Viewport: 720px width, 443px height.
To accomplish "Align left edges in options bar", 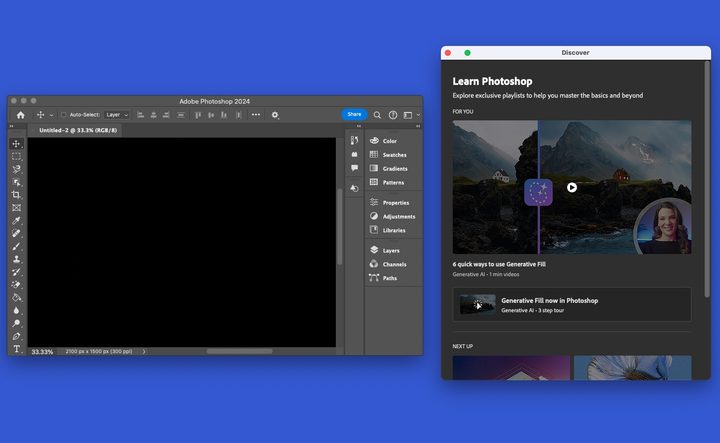I will (x=141, y=115).
